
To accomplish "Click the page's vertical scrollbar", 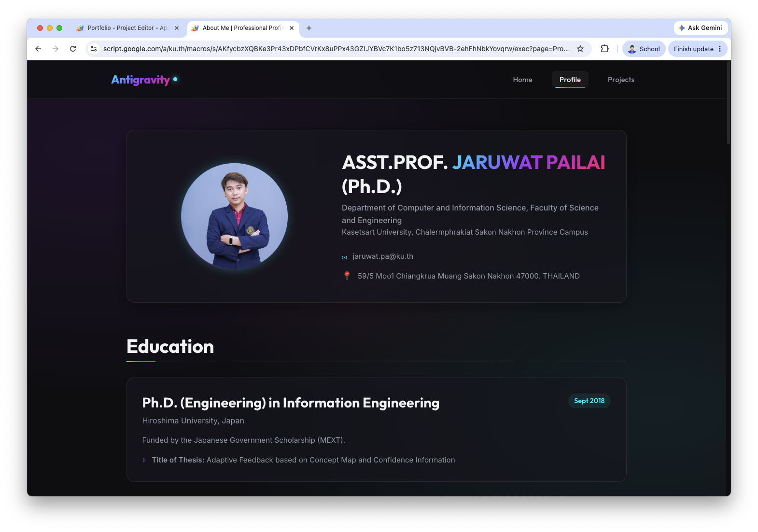I will tap(729, 103).
